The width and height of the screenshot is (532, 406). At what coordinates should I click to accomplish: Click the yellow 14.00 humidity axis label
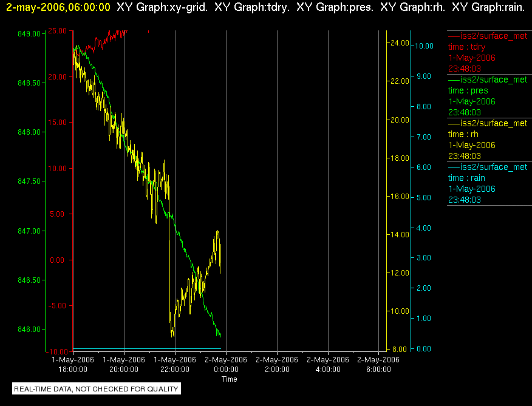(400, 235)
